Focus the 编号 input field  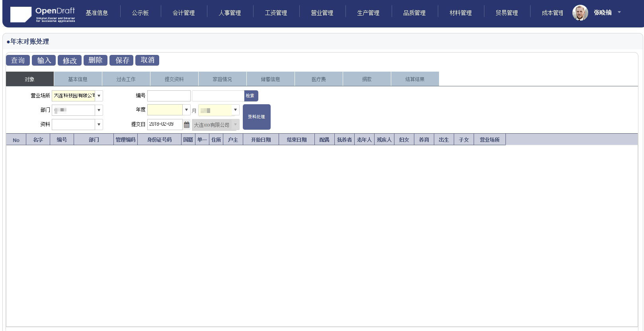169,96
